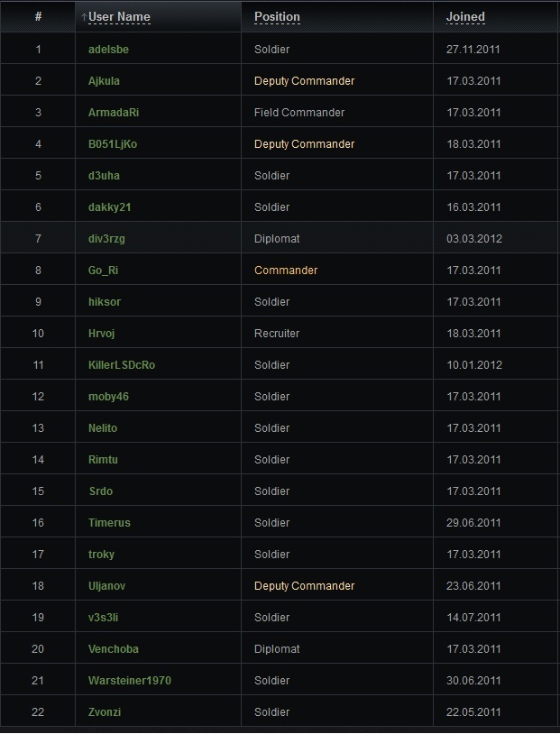View Hrvoj recruiter profile
This screenshot has width=560, height=734.
pyautogui.click(x=103, y=334)
